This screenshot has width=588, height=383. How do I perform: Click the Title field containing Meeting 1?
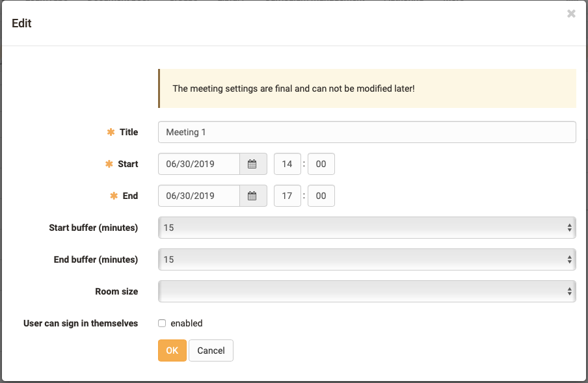[x=367, y=132]
